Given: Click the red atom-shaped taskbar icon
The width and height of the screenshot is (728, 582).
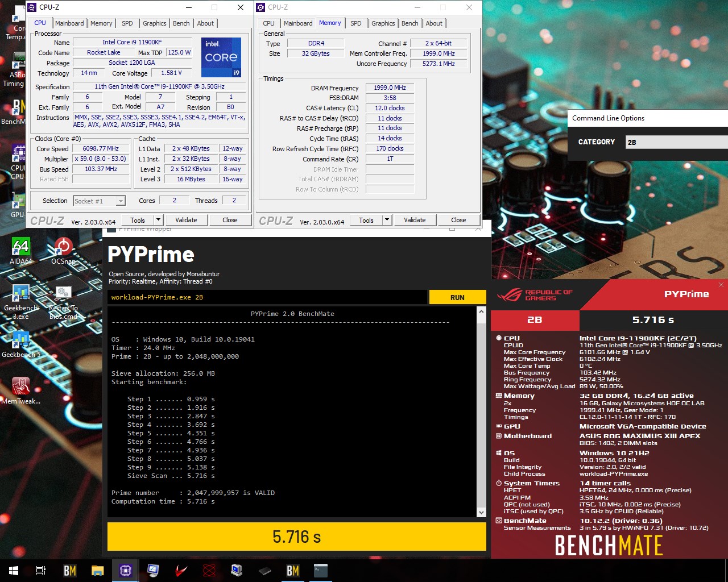Looking at the screenshot, I should (209, 570).
